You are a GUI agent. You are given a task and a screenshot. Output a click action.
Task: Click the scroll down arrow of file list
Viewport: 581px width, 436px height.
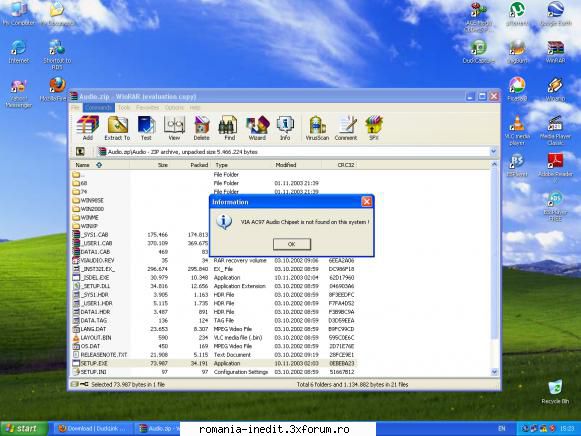coord(494,372)
